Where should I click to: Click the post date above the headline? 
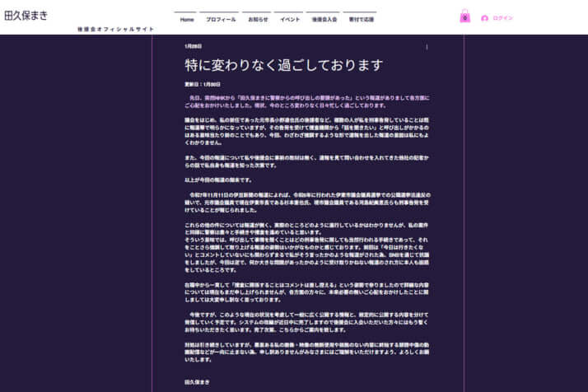[x=194, y=46]
